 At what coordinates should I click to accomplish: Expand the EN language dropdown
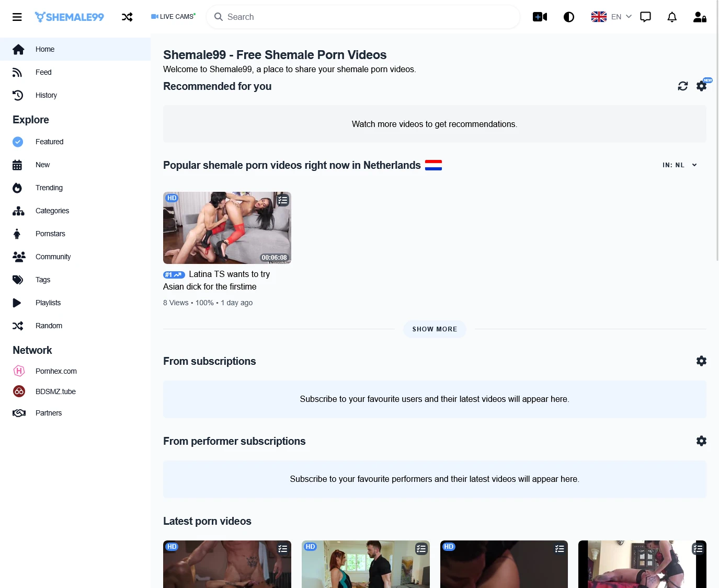point(611,17)
